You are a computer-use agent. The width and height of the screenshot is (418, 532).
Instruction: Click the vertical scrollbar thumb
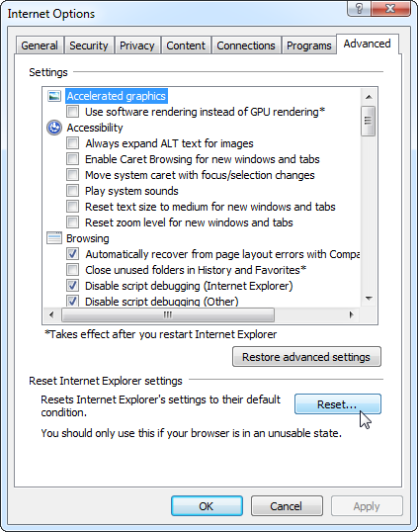point(369,121)
